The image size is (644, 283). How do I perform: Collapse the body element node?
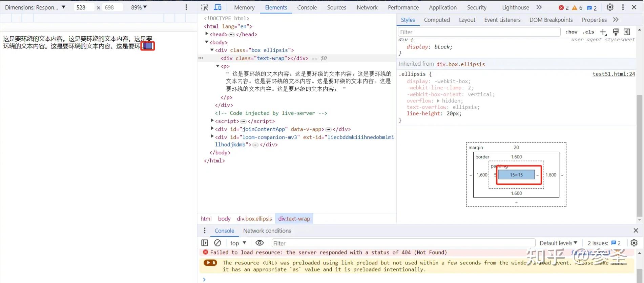pyautogui.click(x=207, y=42)
